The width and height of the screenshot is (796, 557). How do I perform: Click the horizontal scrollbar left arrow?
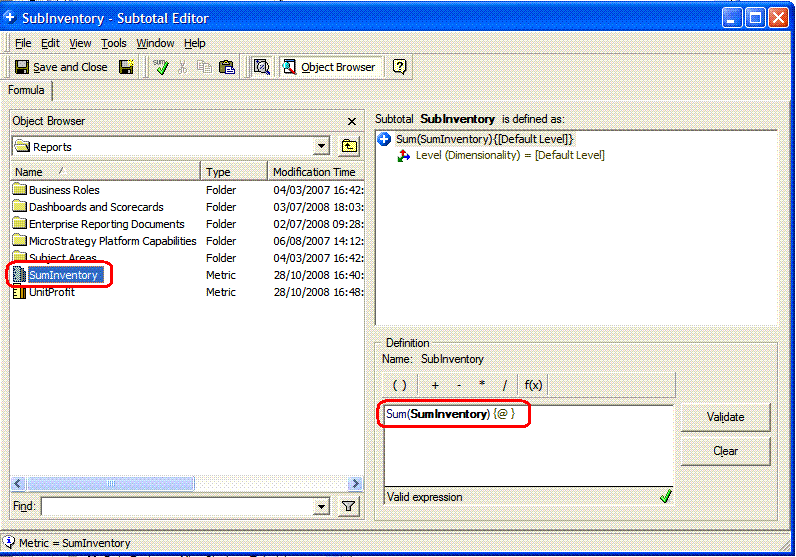point(18,483)
